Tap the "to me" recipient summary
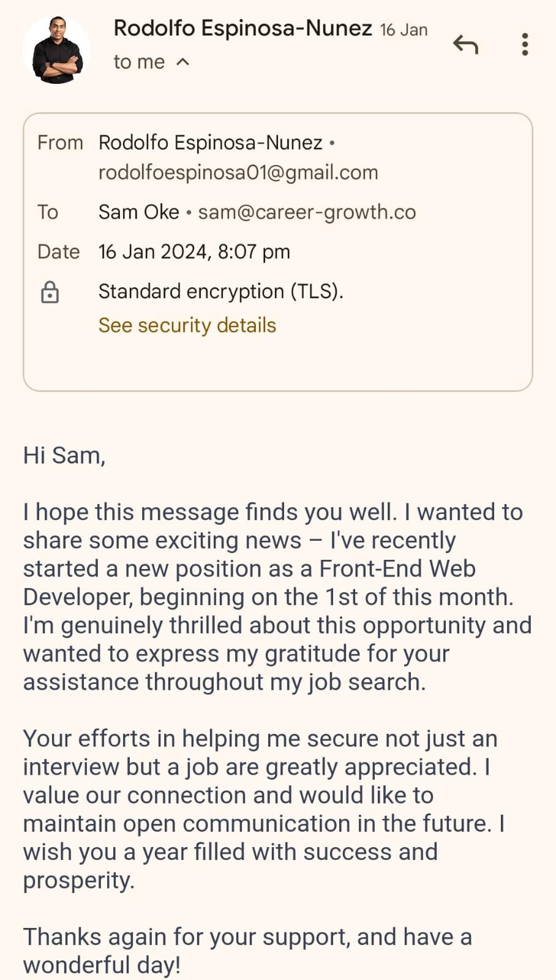 coord(139,62)
